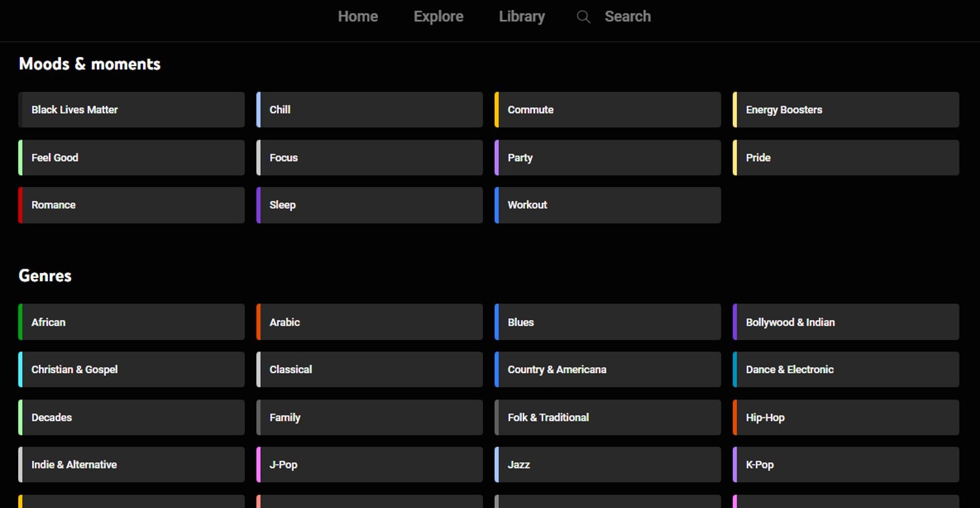
Task: Open the Country & Americana genre
Action: 607,370
